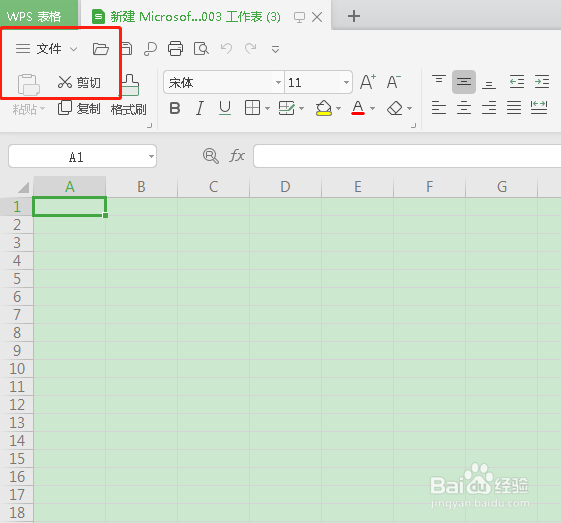Click the zoom magnifier beside fx
The height and width of the screenshot is (523, 561).
point(210,156)
